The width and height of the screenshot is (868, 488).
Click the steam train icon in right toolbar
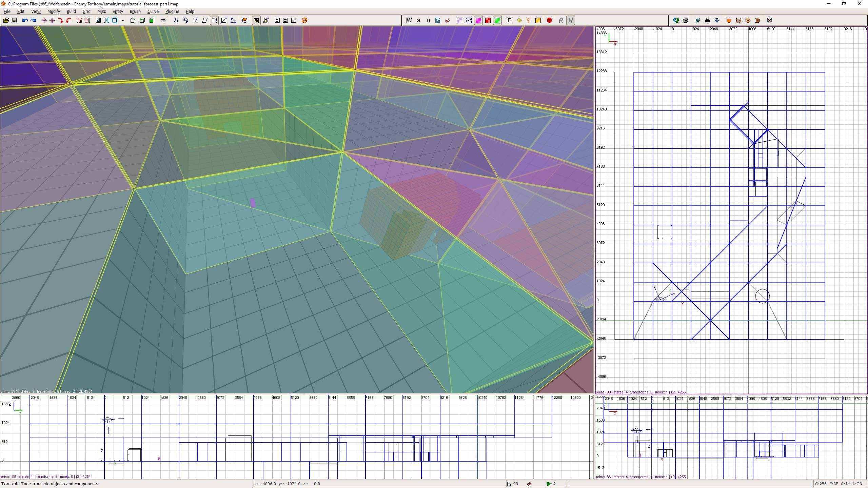707,20
